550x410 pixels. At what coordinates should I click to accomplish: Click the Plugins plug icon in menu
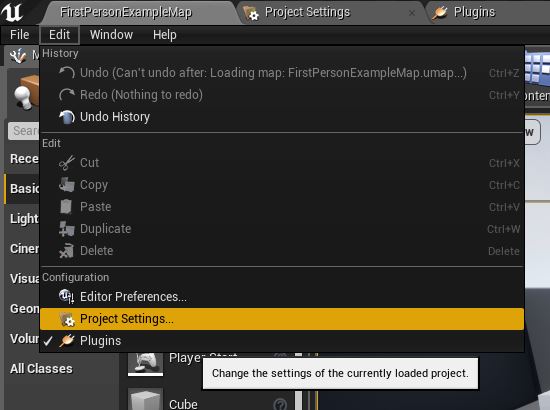coord(67,341)
